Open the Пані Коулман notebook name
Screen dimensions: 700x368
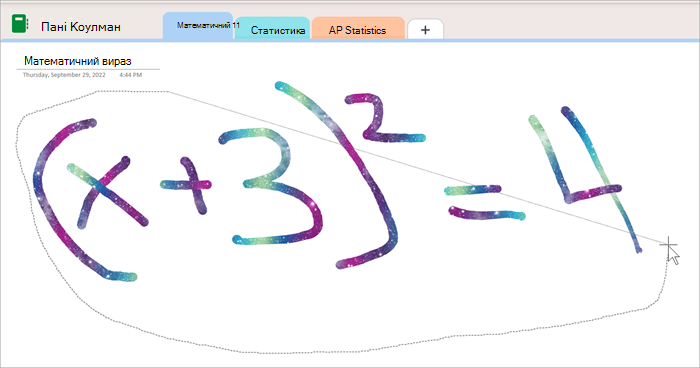81,27
